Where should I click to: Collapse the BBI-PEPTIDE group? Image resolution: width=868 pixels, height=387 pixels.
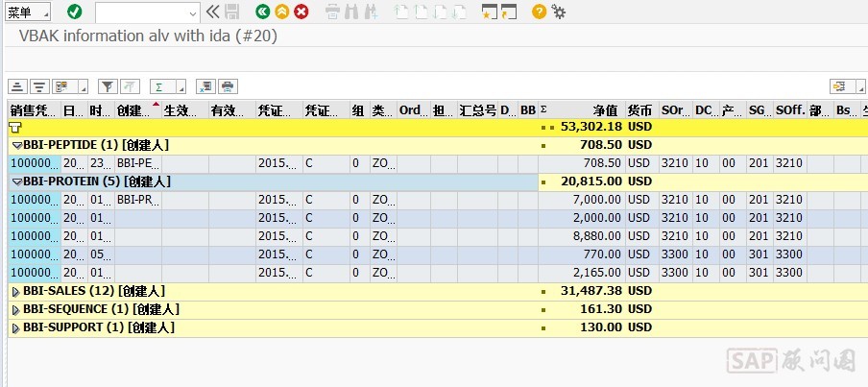(x=16, y=145)
